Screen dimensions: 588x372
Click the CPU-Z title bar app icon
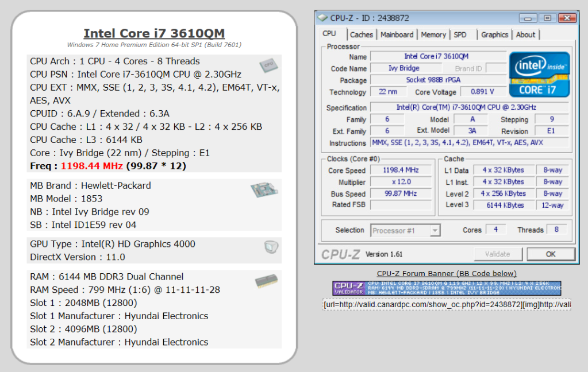tap(322, 18)
